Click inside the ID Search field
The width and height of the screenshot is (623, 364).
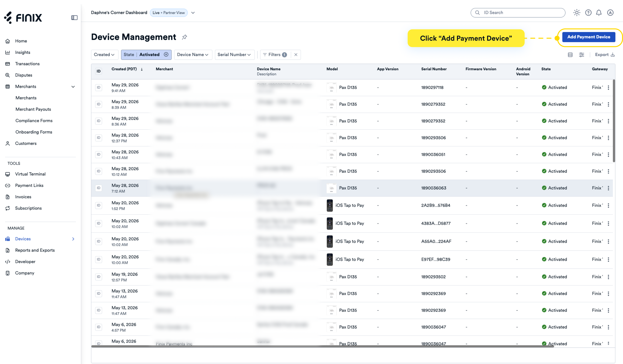pos(518,13)
